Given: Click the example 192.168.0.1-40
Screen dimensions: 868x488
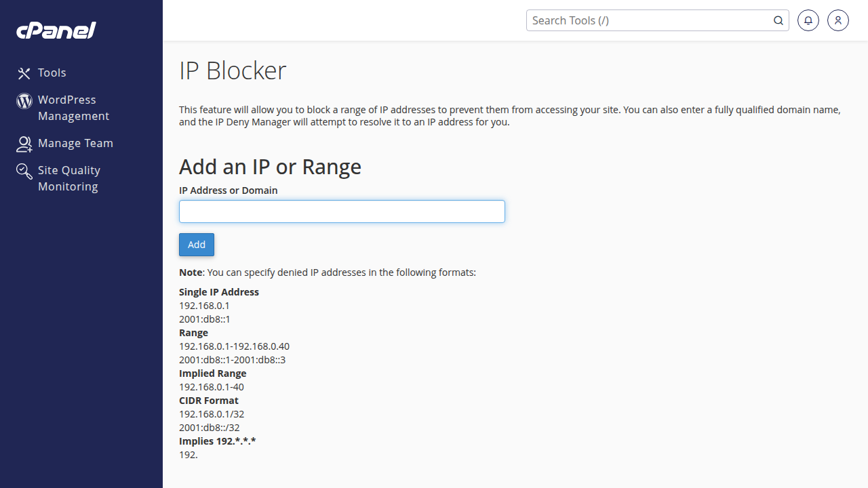Looking at the screenshot, I should 212,387.
